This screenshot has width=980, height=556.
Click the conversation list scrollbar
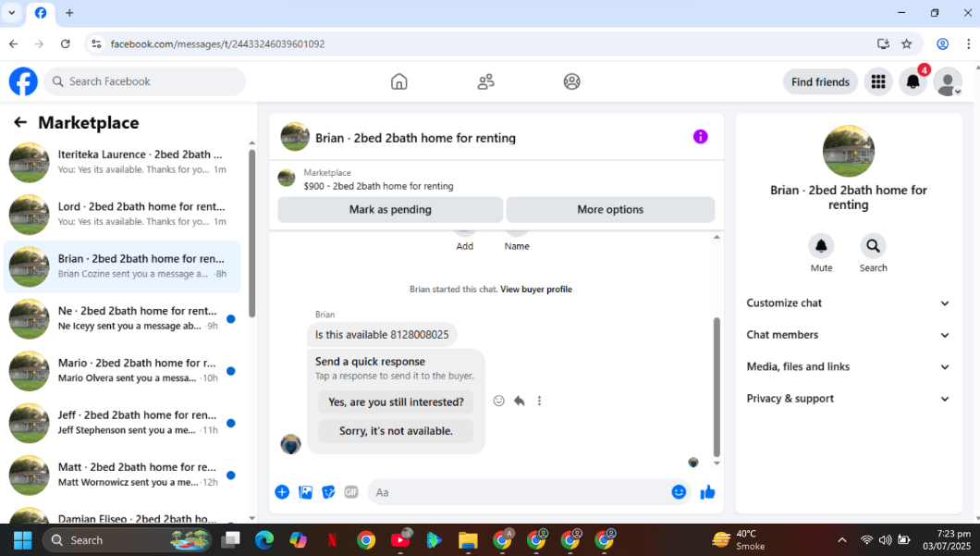click(251, 233)
